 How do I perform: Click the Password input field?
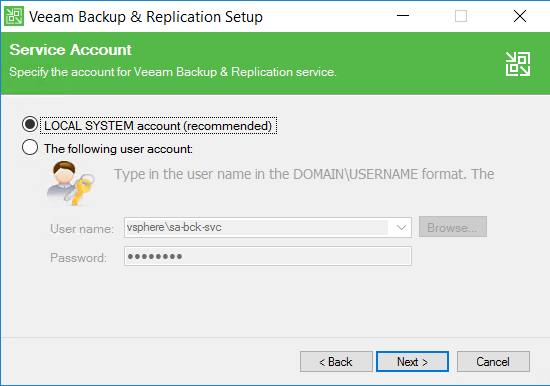point(268,256)
